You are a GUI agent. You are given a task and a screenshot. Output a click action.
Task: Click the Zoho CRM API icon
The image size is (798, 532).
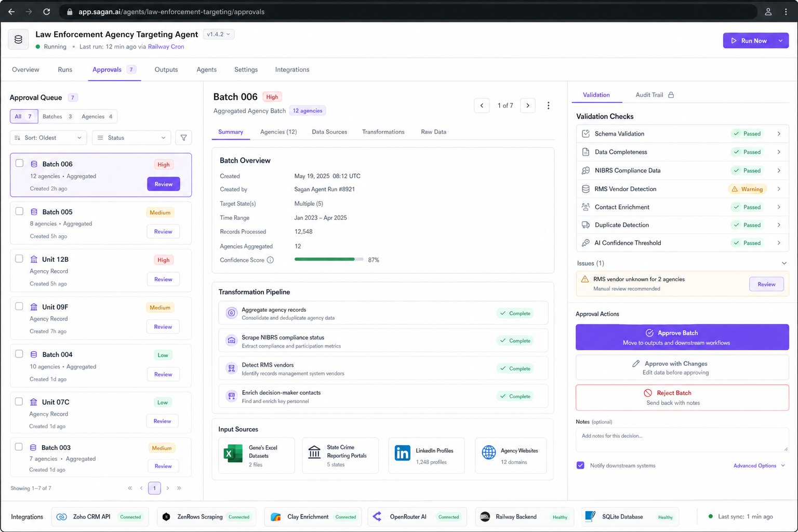click(x=61, y=517)
